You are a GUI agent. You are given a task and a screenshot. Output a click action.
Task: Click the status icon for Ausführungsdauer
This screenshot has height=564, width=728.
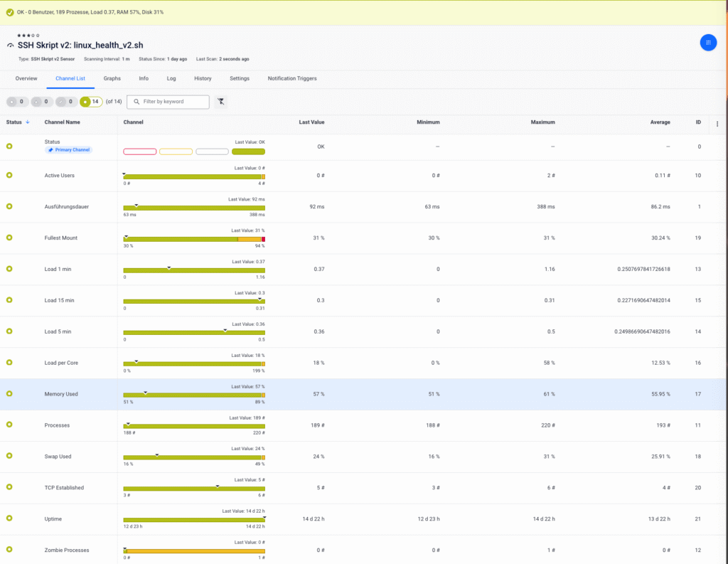9,206
